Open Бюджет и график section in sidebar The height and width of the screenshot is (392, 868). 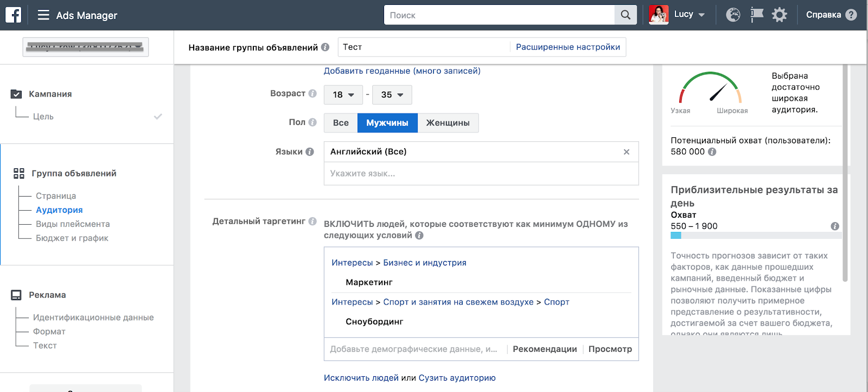click(72, 238)
